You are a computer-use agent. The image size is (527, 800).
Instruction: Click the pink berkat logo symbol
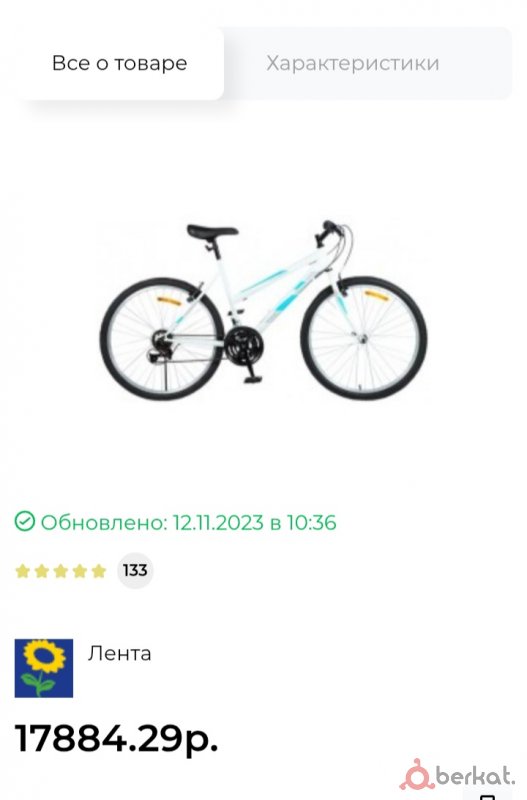tap(416, 774)
